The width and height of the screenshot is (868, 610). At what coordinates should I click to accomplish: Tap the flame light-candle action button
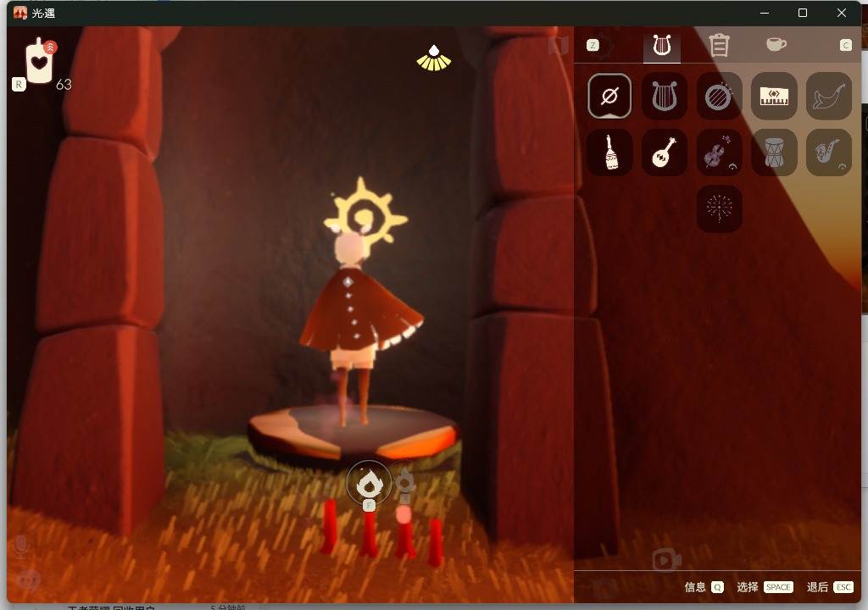pos(369,483)
